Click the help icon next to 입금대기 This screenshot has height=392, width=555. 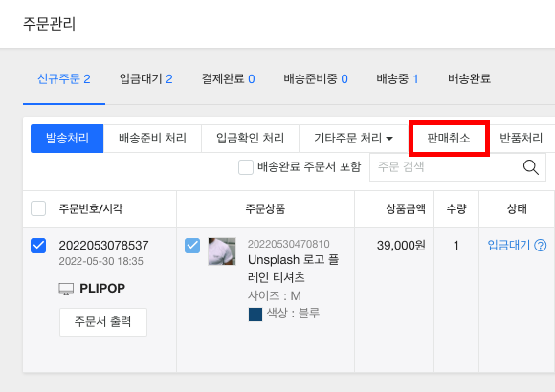(x=541, y=245)
